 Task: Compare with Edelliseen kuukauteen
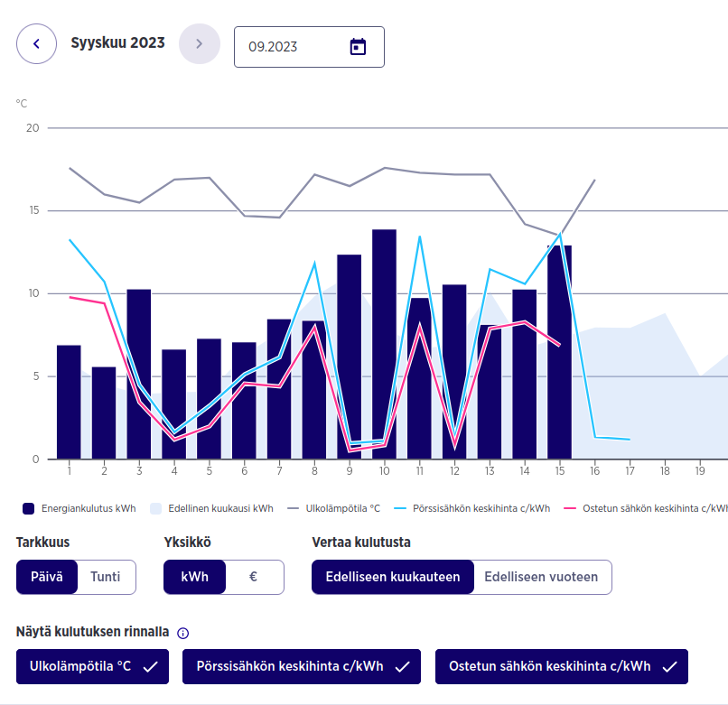[393, 577]
